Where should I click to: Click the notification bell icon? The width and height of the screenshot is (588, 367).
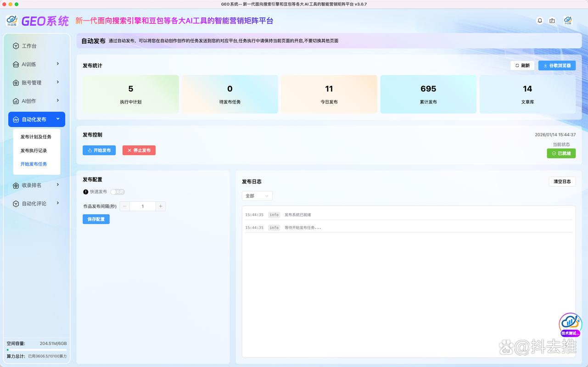[540, 21]
